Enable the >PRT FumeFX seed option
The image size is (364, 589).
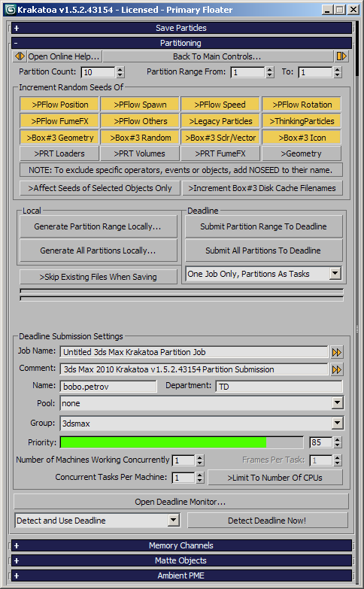click(x=220, y=153)
